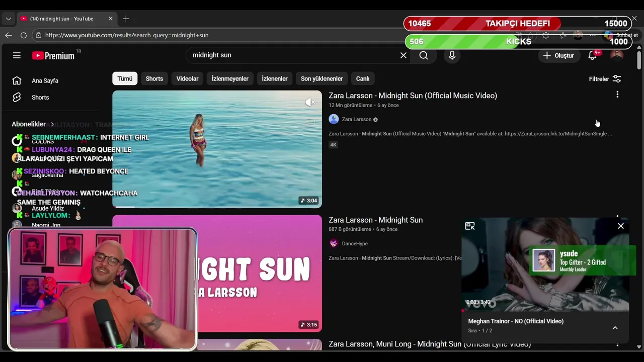644x362 pixels.
Task: Open Zara Larsson, Muni Long lyric video title
Action: (x=430, y=344)
